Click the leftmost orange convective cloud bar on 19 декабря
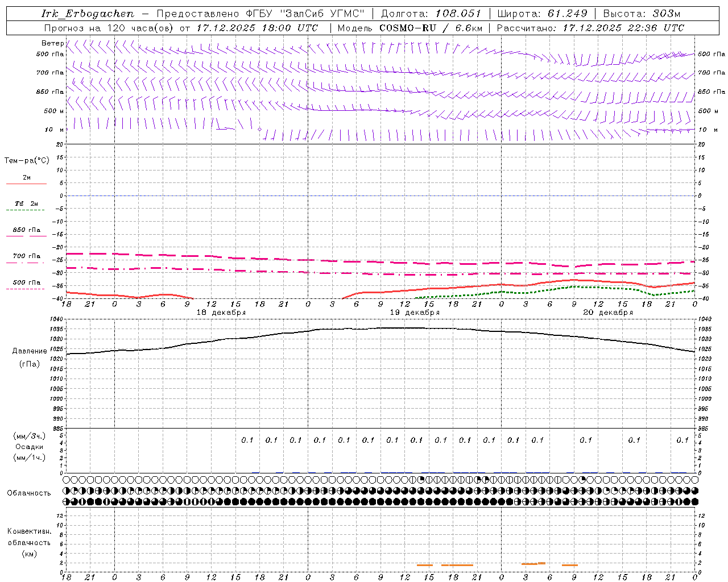This screenshot has width=728, height=582. tap(425, 565)
